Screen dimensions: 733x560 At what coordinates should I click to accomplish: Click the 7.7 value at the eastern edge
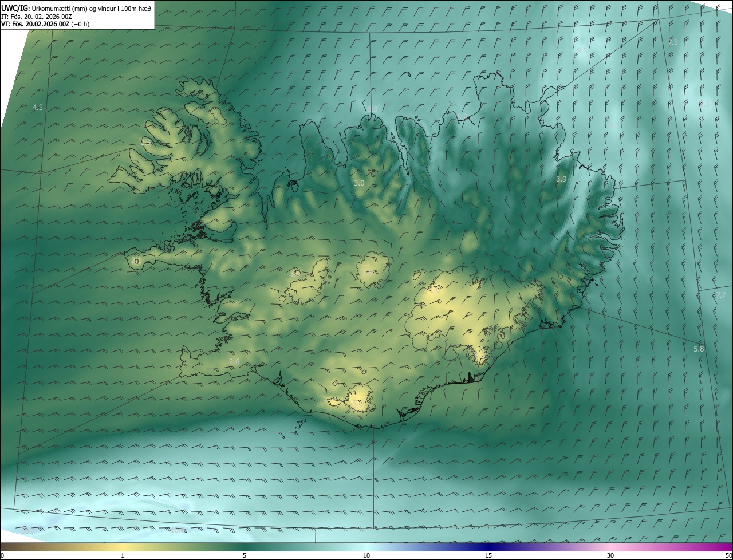point(720,295)
